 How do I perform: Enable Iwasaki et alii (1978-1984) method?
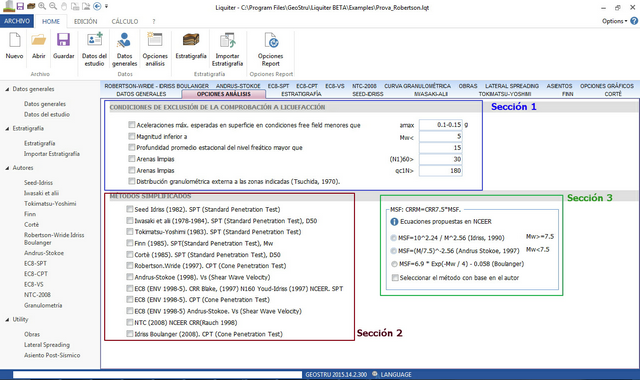(x=130, y=221)
